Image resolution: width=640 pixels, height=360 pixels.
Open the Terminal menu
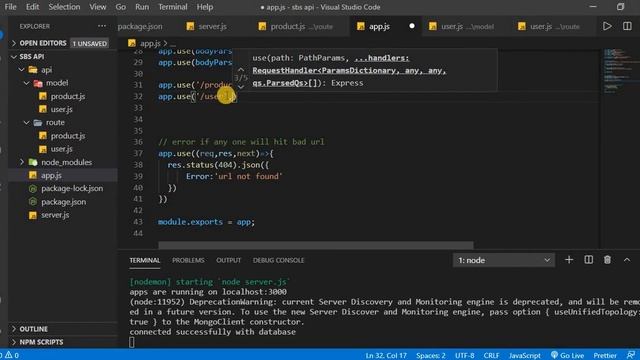pos(173,7)
